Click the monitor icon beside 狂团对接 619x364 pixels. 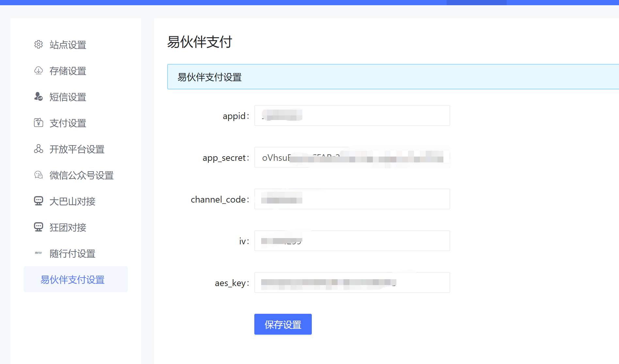[x=39, y=227]
